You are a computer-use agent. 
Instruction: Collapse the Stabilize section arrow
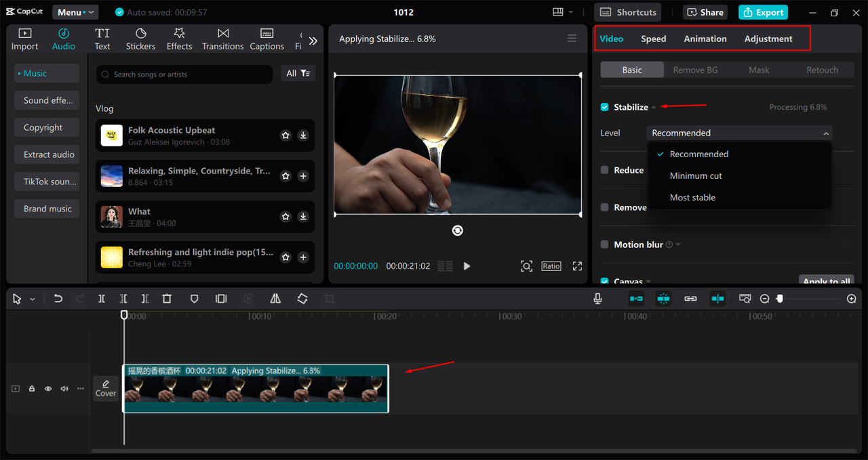(654, 108)
